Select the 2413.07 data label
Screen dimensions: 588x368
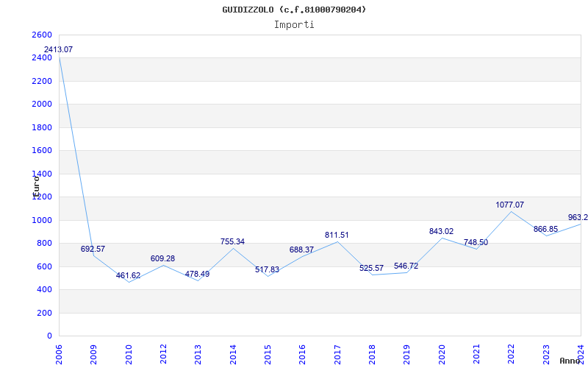tap(58, 49)
